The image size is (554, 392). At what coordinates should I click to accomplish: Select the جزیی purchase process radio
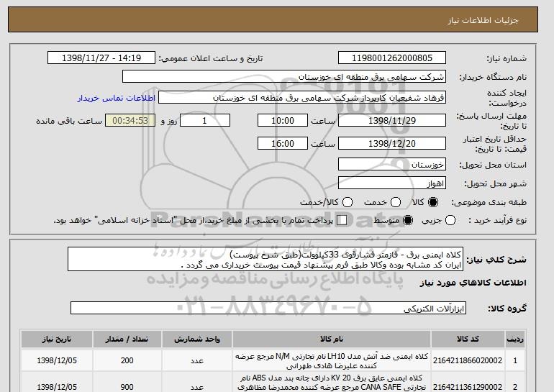[x=450, y=220]
